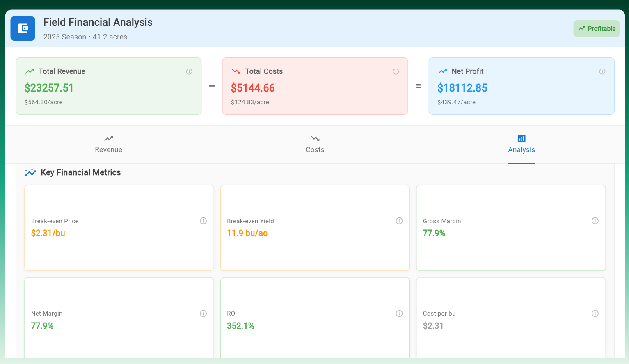Screen dimensions: 629x364
Task: Click the bar chart icon above Analysis
Action: (521, 138)
